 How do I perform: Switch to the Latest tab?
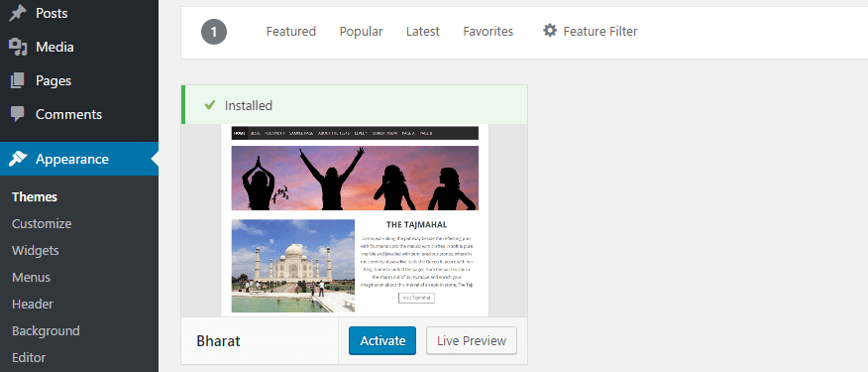point(422,32)
